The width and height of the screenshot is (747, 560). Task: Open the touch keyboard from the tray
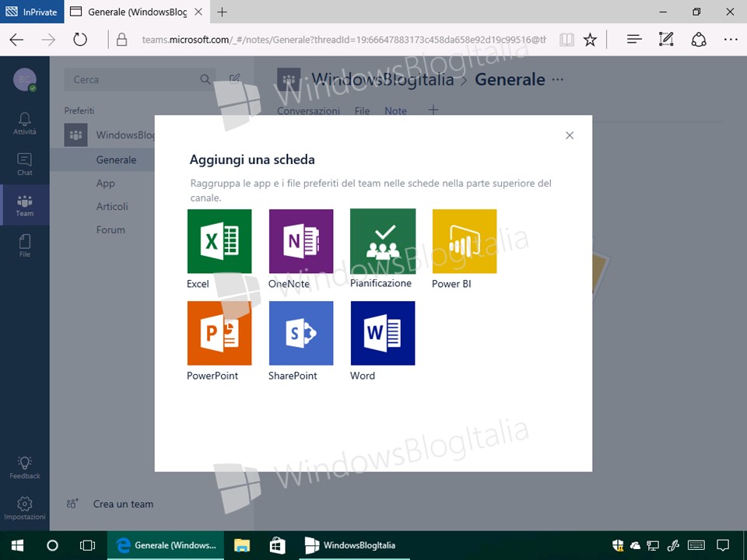point(696,545)
